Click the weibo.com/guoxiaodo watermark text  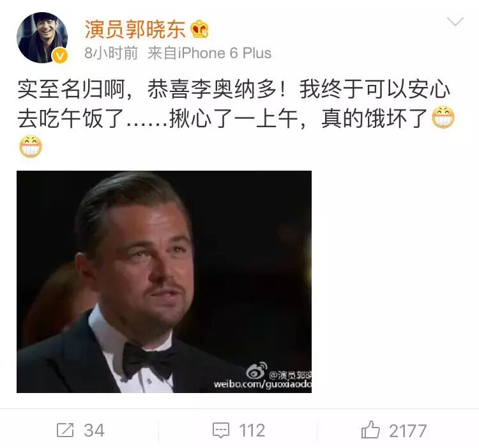(x=262, y=384)
